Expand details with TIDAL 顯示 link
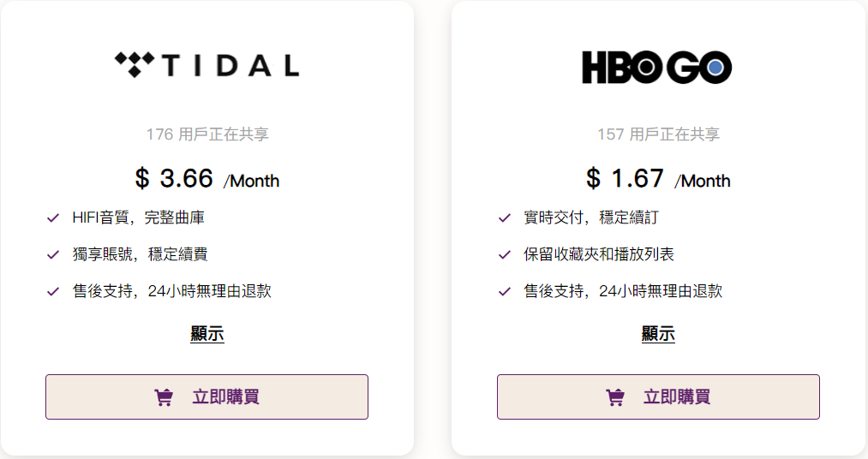Viewport: 868px width, 459px height. pos(207,333)
